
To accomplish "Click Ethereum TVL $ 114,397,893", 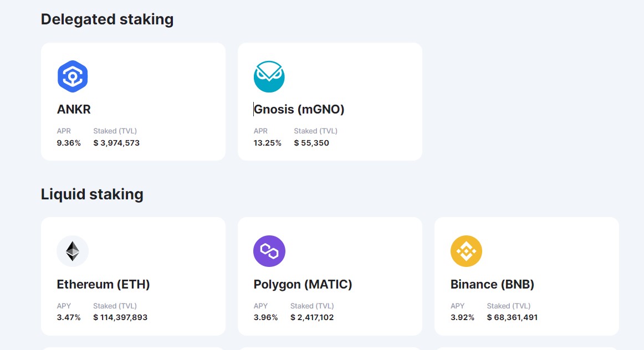I will coord(120,317).
